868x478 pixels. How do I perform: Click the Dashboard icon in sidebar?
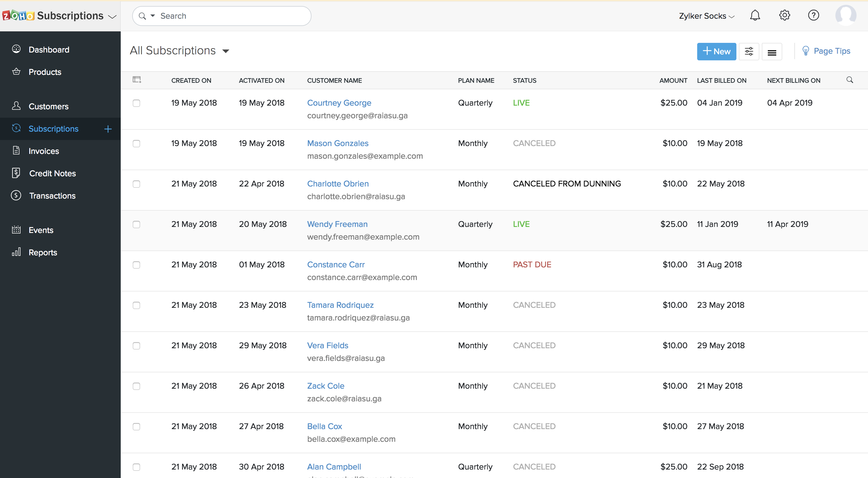tap(17, 49)
